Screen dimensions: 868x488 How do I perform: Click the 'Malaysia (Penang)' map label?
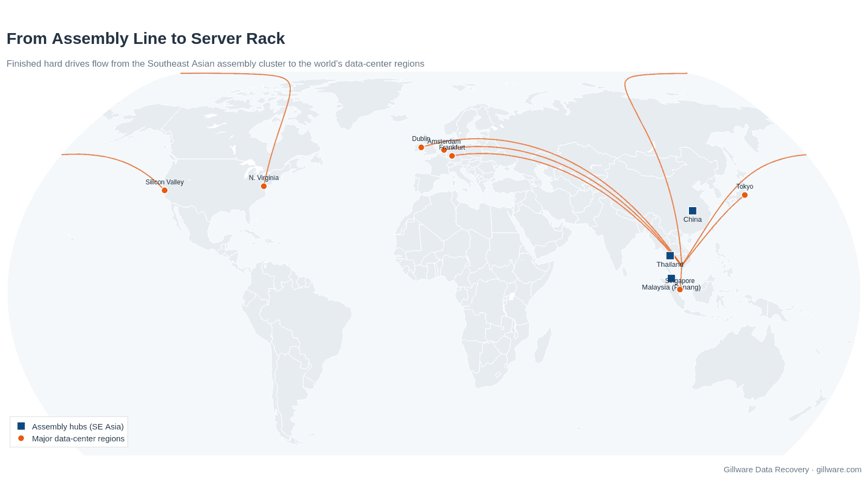point(671,287)
